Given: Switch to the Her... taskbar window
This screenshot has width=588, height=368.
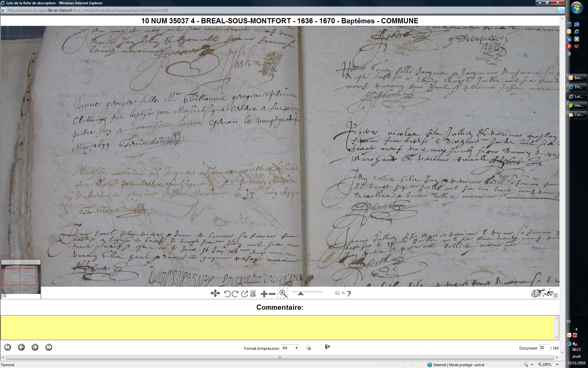Looking at the screenshot, I should point(577,105).
